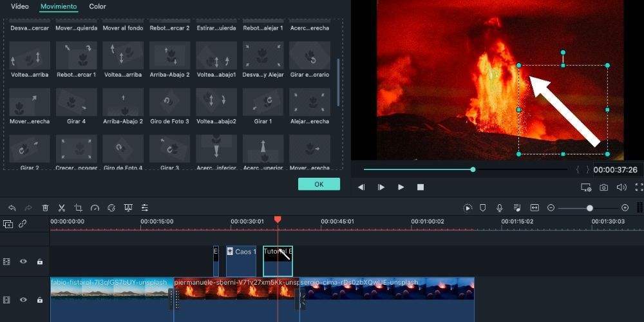Open preview display settings monitor icon
The image size is (644, 322).
tap(585, 187)
